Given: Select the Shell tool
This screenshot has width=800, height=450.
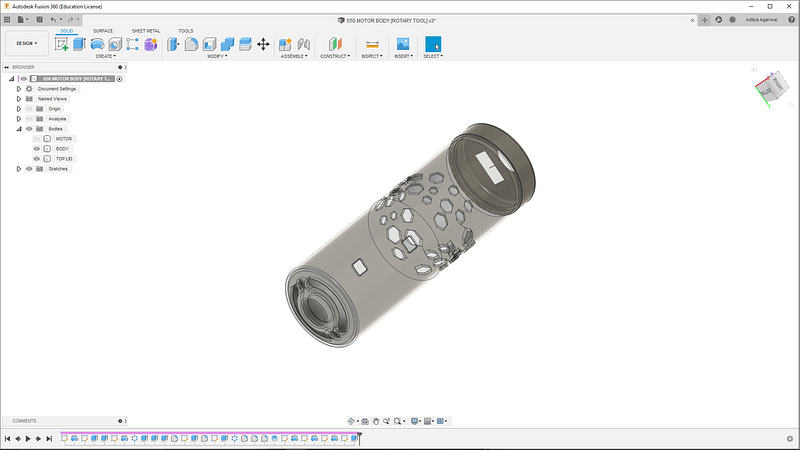Looking at the screenshot, I should pyautogui.click(x=209, y=44).
